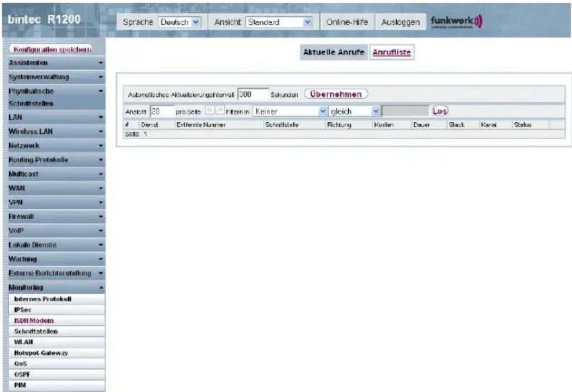Screen dimensions: 572x392
Task: Open PIM monitoring page
Action: [x=57, y=385]
